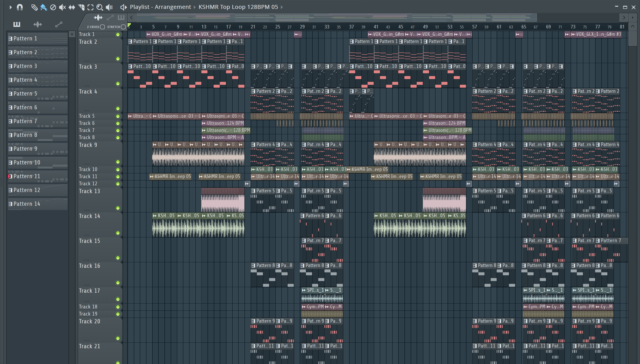Click the vertical playlist scrollbar handle
Image resolution: width=640 pixels, height=364 pixels.
pyautogui.click(x=632, y=38)
